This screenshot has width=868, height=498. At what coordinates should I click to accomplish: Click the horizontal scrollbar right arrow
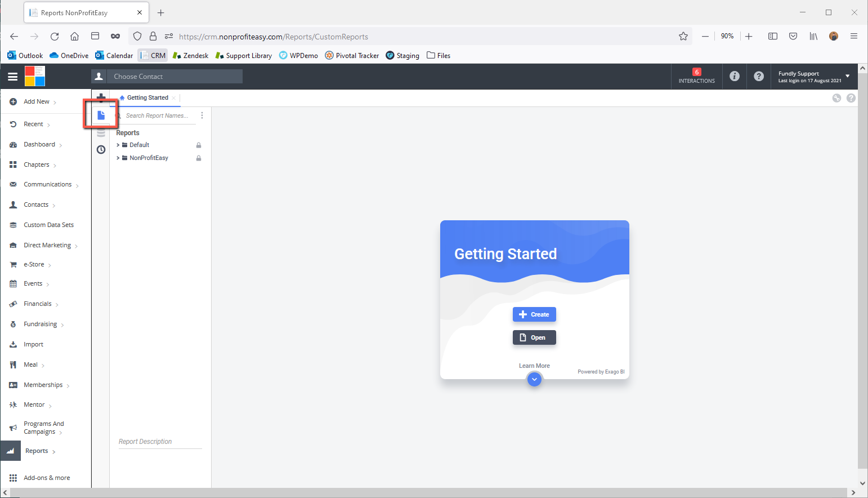[x=853, y=493]
